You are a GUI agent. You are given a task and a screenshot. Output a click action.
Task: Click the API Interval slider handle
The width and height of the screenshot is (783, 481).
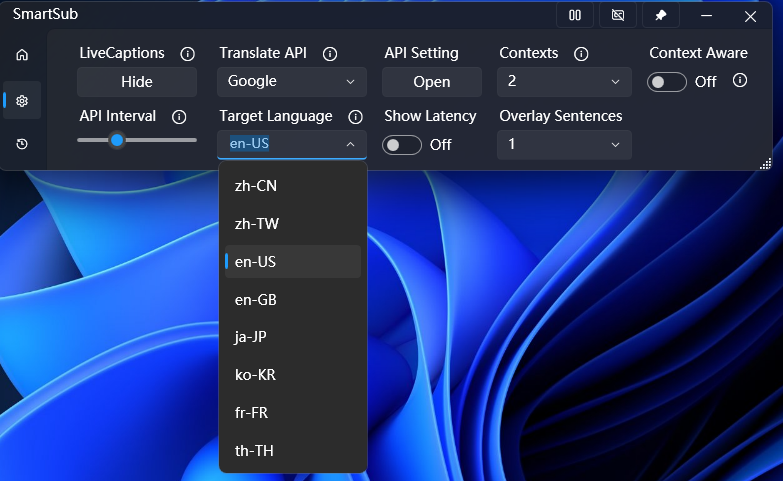pyautogui.click(x=117, y=140)
